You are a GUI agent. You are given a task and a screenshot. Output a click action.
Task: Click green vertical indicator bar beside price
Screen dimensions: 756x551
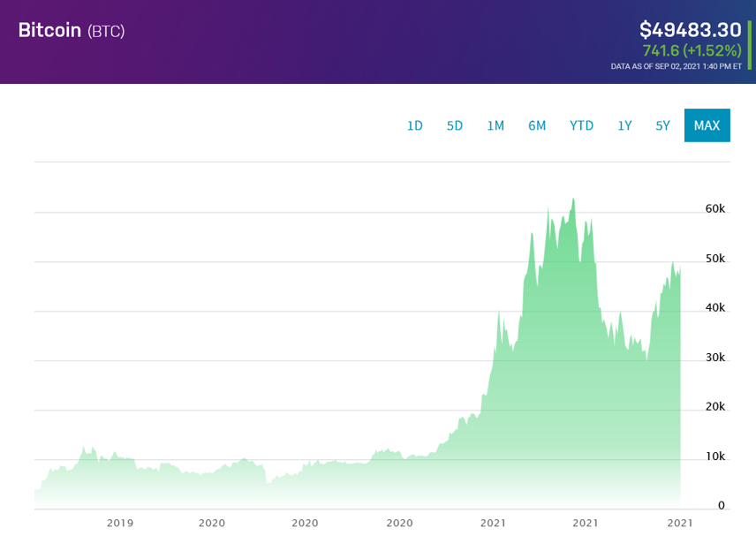click(749, 44)
